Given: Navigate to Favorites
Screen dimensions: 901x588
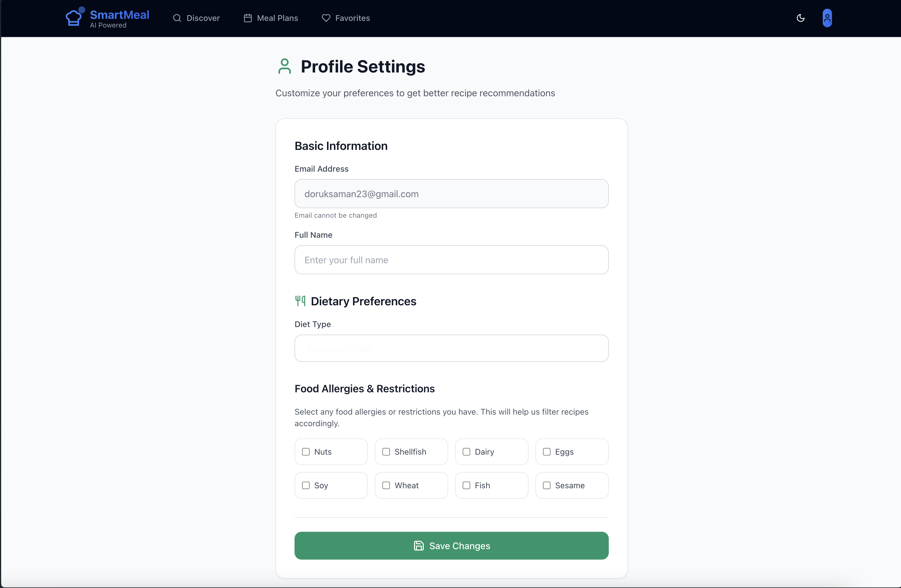Looking at the screenshot, I should [353, 18].
